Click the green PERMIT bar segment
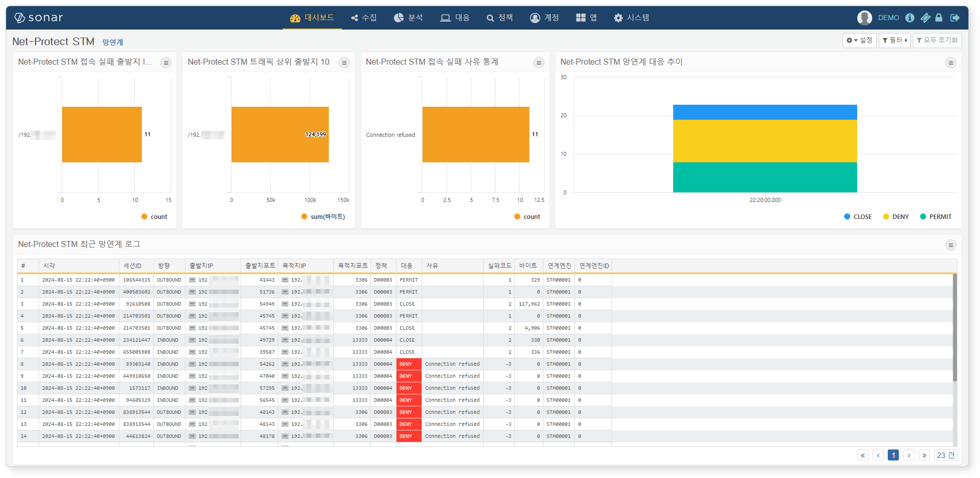The height and width of the screenshot is (478, 980). [x=765, y=177]
